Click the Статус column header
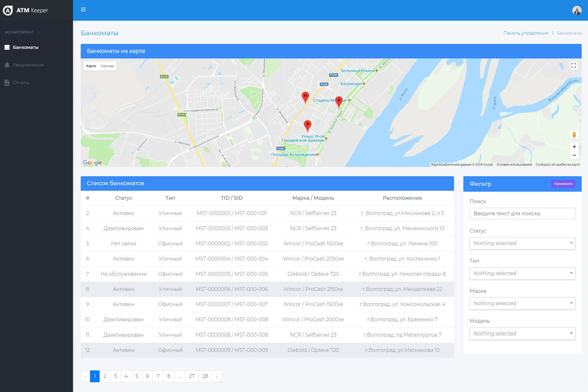The height and width of the screenshot is (392, 588). click(123, 198)
